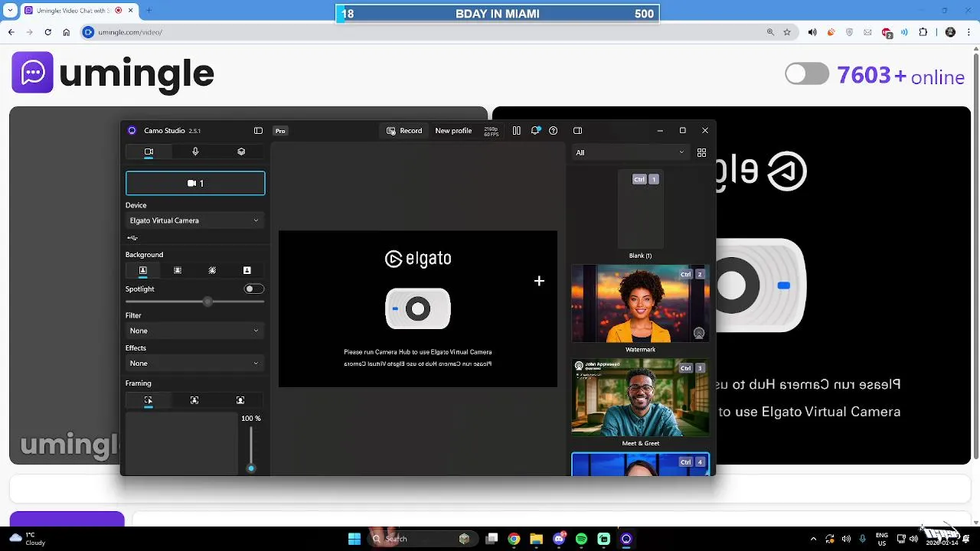Image resolution: width=980 pixels, height=551 pixels.
Task: Reload the umingle page
Action: click(47, 32)
